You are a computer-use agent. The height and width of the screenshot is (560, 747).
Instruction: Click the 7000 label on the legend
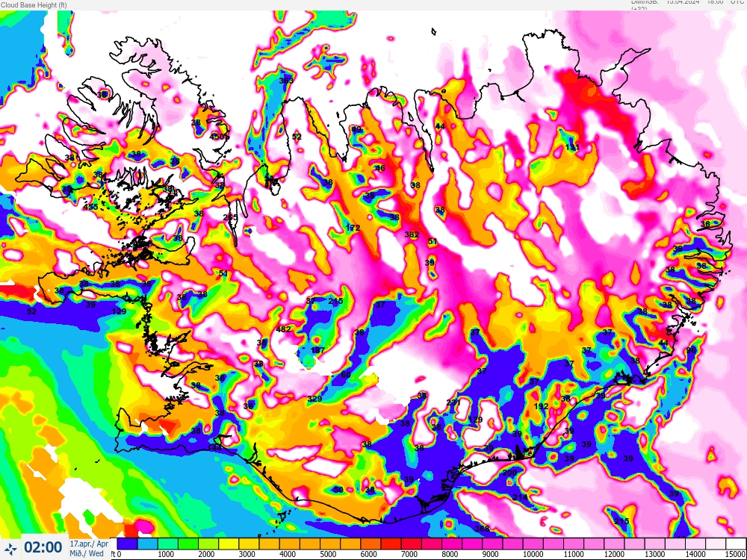pos(409,554)
